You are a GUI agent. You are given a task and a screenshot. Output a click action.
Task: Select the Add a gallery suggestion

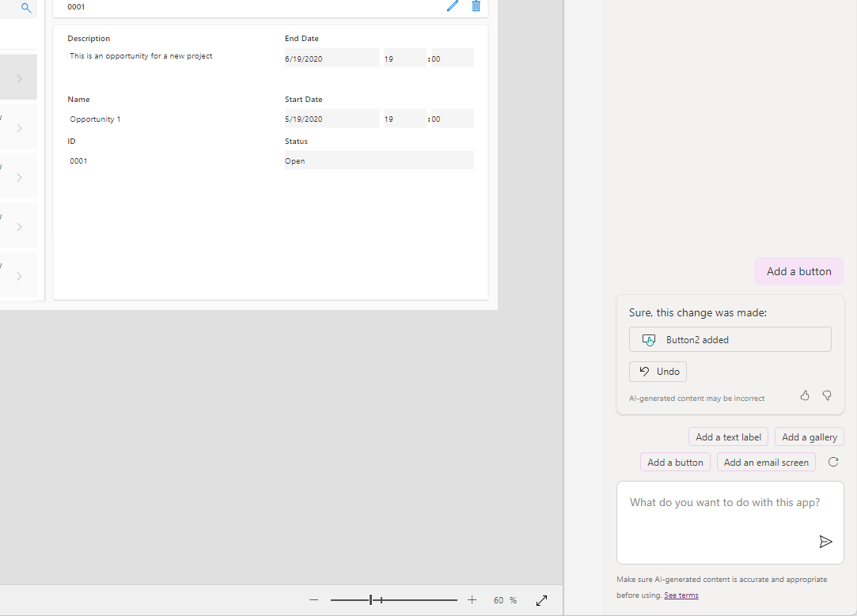click(x=809, y=436)
